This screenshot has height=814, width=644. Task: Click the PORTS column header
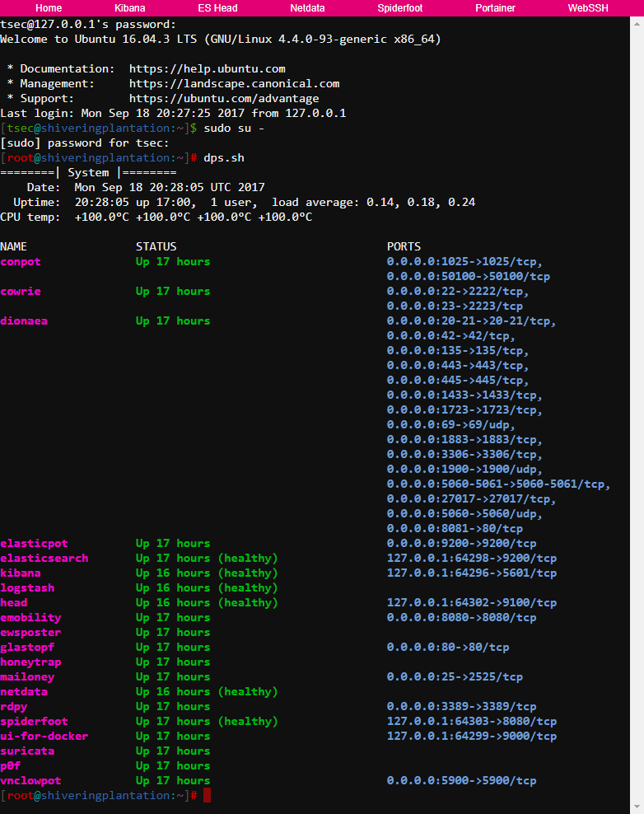[404, 246]
